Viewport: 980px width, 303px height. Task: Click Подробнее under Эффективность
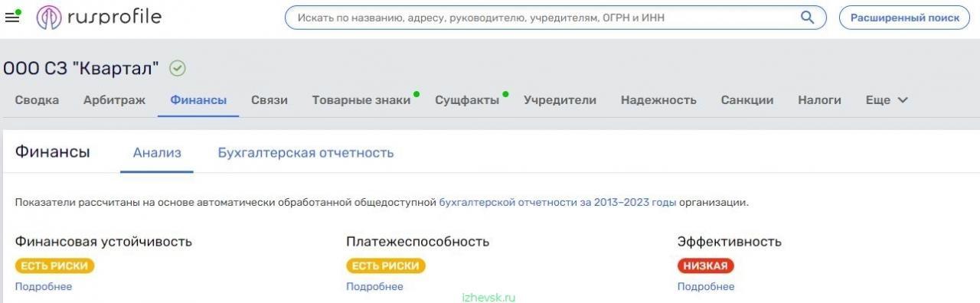point(706,287)
